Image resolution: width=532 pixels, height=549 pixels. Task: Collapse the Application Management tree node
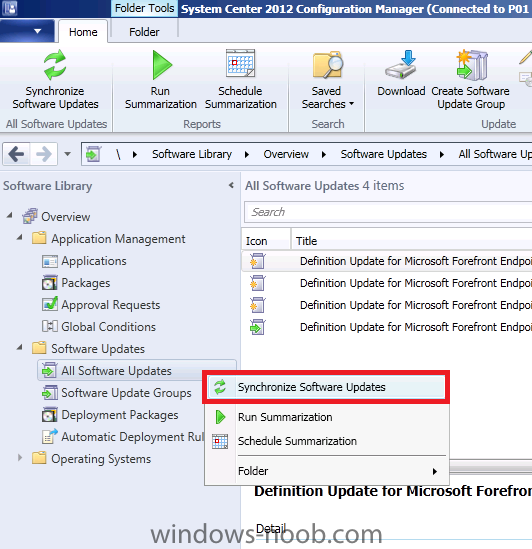click(x=20, y=238)
